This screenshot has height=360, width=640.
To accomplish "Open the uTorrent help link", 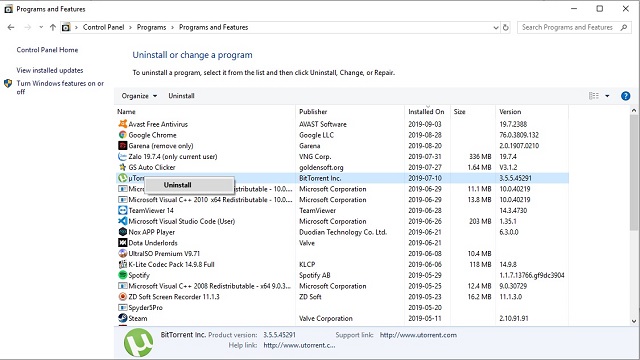I will click(x=299, y=345).
